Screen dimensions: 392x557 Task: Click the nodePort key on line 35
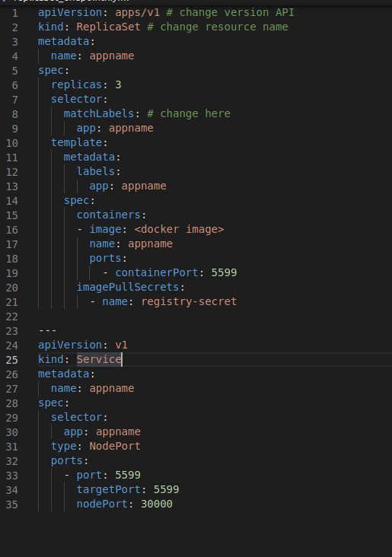click(x=102, y=504)
